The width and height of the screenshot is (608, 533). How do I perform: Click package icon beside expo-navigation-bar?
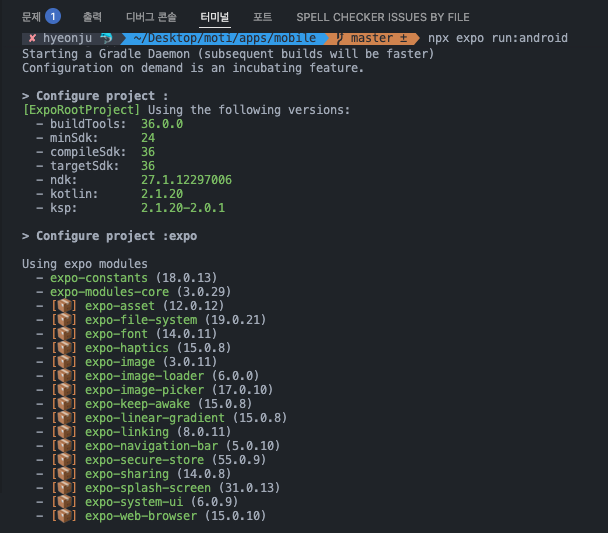tap(65, 446)
